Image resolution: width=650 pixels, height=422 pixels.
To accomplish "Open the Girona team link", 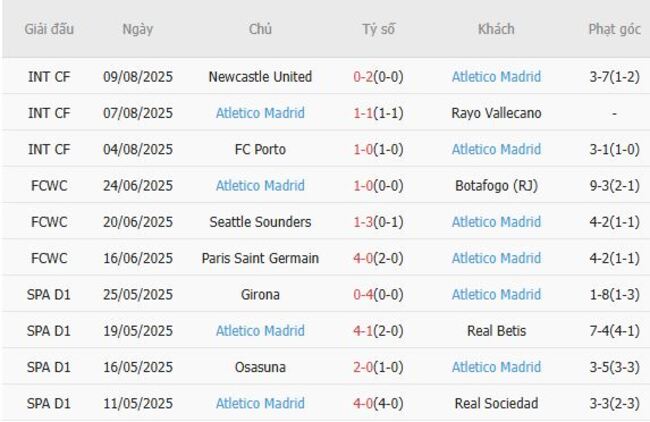I will coord(260,295).
